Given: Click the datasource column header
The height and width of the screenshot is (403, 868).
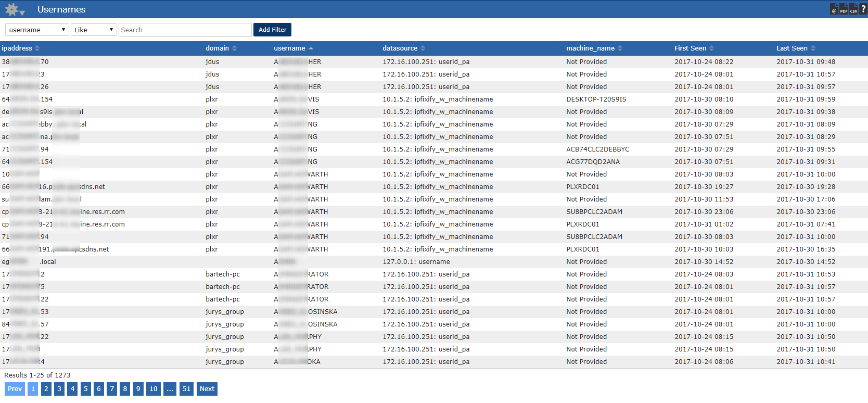Looking at the screenshot, I should [x=400, y=48].
